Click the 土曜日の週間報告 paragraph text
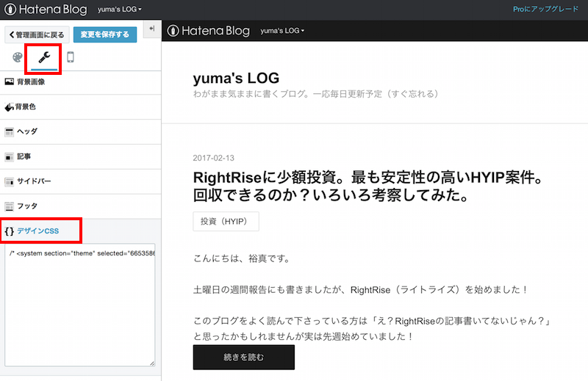Image resolution: width=588 pixels, height=381 pixels. [361, 289]
